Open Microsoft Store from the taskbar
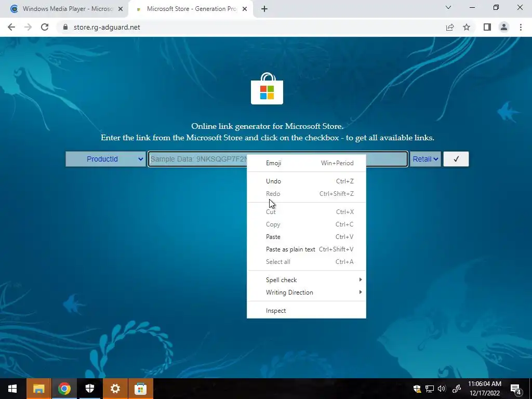The height and width of the screenshot is (399, 532). pyautogui.click(x=140, y=389)
